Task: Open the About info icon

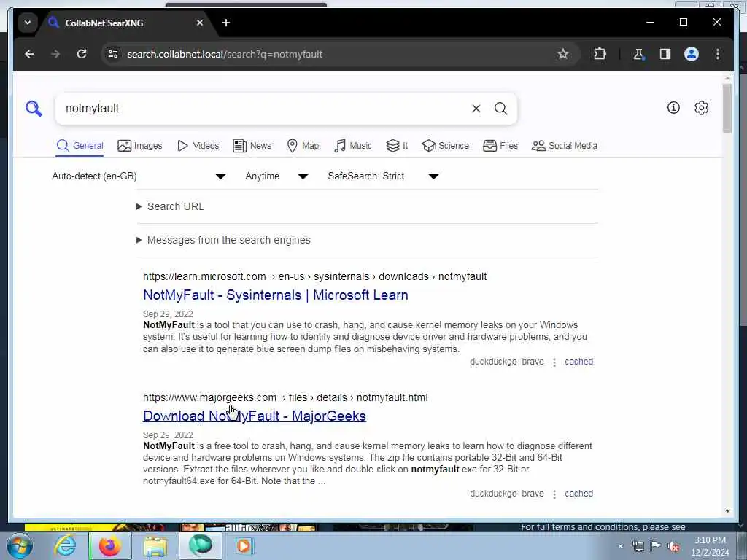Action: tap(673, 108)
